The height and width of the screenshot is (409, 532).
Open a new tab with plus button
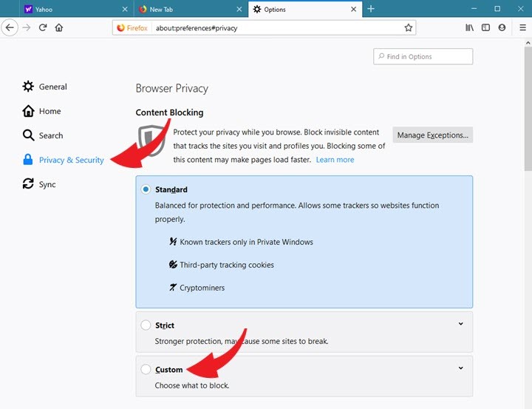(x=371, y=9)
